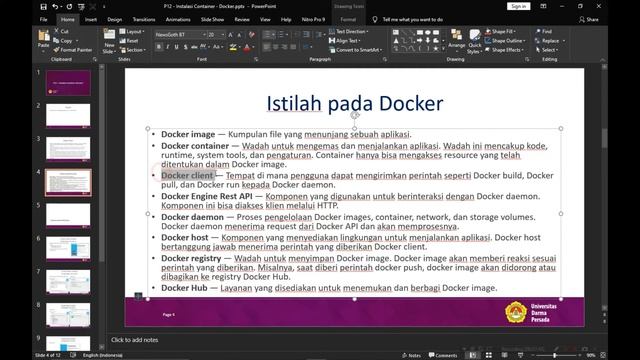Select the star shape in gallery

[436, 49]
